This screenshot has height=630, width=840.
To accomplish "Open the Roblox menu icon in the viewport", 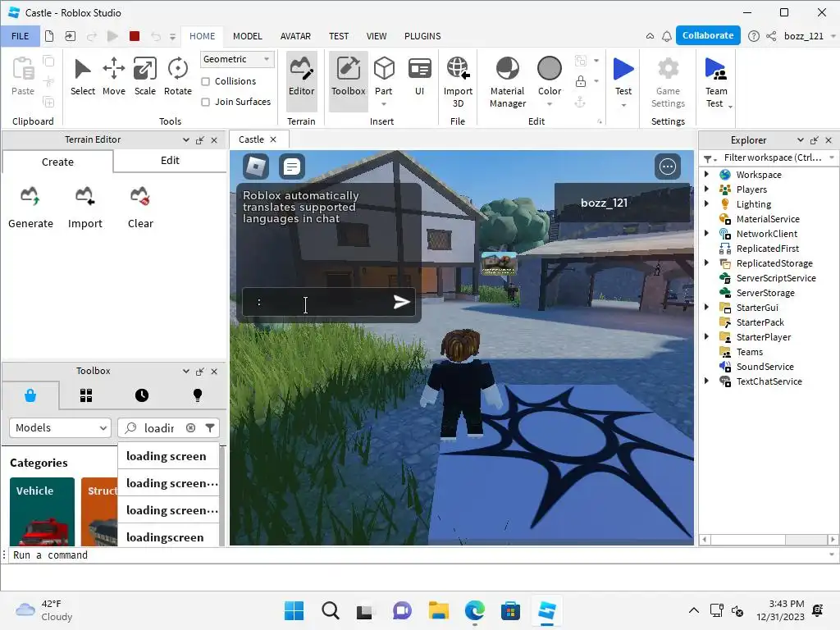I will pyautogui.click(x=256, y=167).
